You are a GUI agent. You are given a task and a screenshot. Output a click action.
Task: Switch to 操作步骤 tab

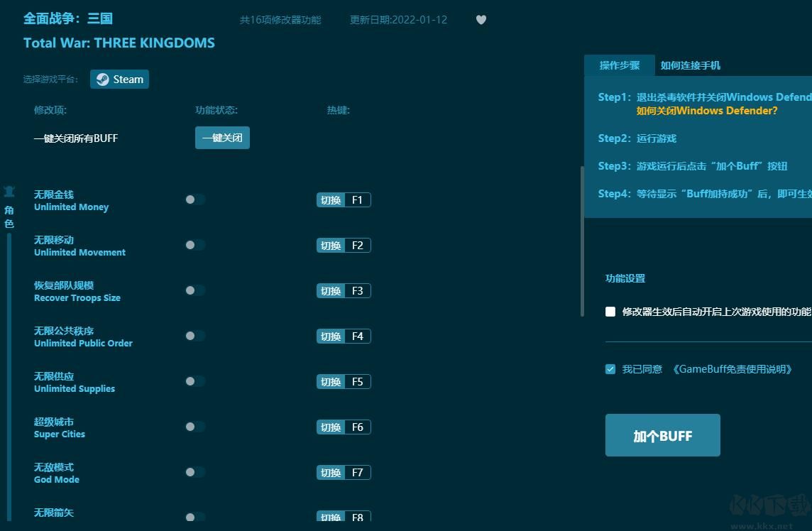coord(620,65)
